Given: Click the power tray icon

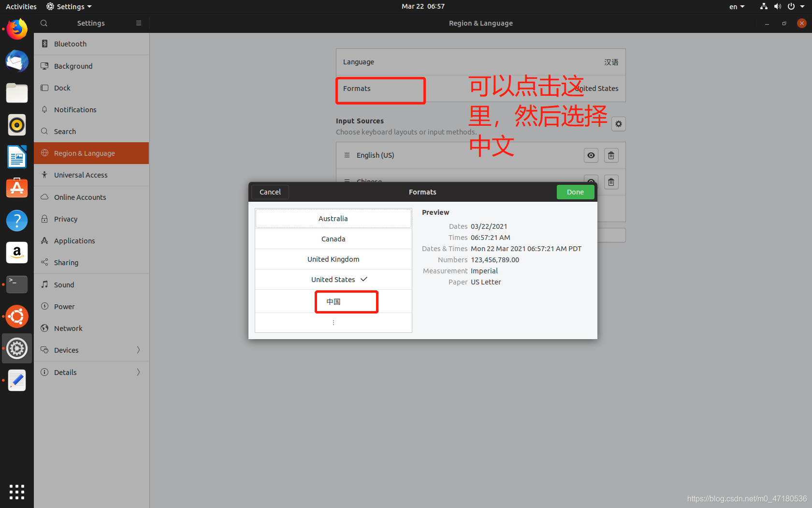Looking at the screenshot, I should [x=791, y=6].
